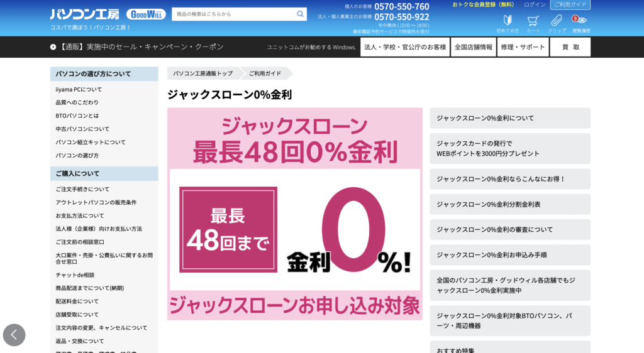Click the round back arrow button

tap(14, 335)
